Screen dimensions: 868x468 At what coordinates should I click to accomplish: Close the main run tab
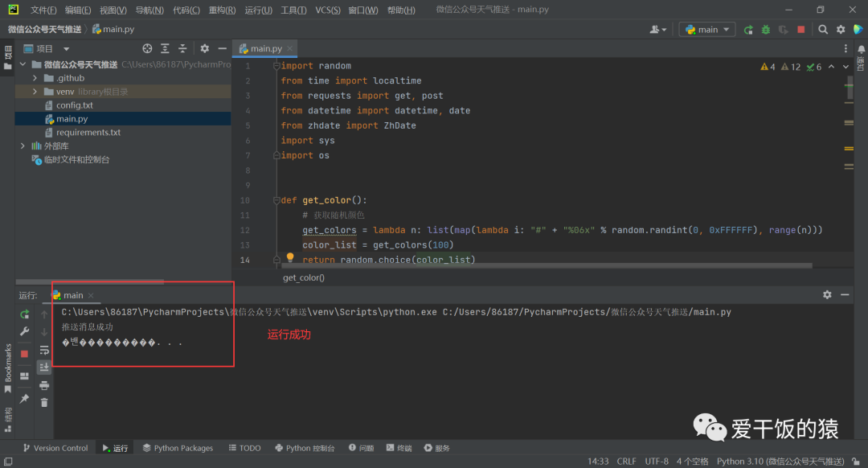point(91,295)
